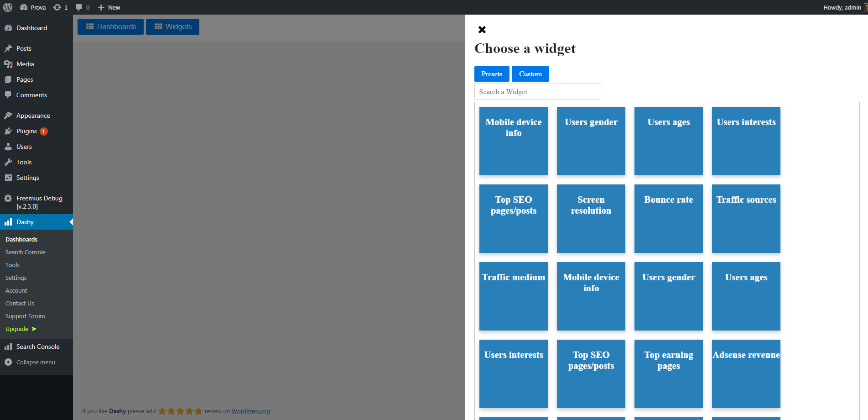This screenshot has width=868, height=420.
Task: Click the WordPress Settings sliders icon
Action: (8, 178)
